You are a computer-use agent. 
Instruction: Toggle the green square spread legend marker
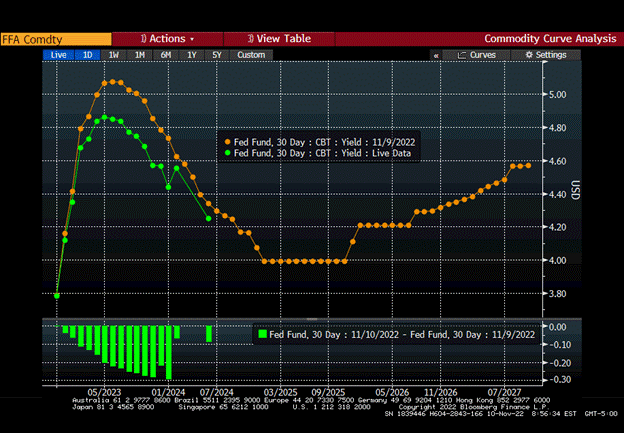pyautogui.click(x=263, y=334)
